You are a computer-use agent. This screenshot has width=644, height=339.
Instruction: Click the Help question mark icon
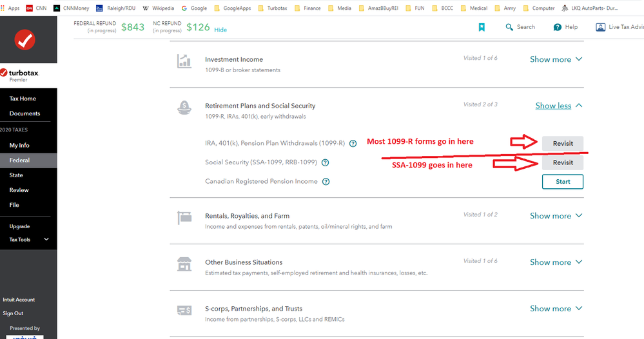pyautogui.click(x=558, y=27)
